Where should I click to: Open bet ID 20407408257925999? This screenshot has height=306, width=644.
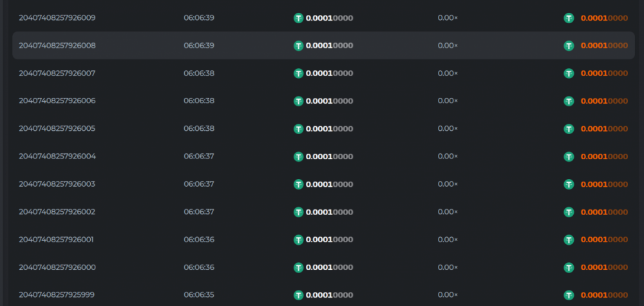pyautogui.click(x=57, y=295)
